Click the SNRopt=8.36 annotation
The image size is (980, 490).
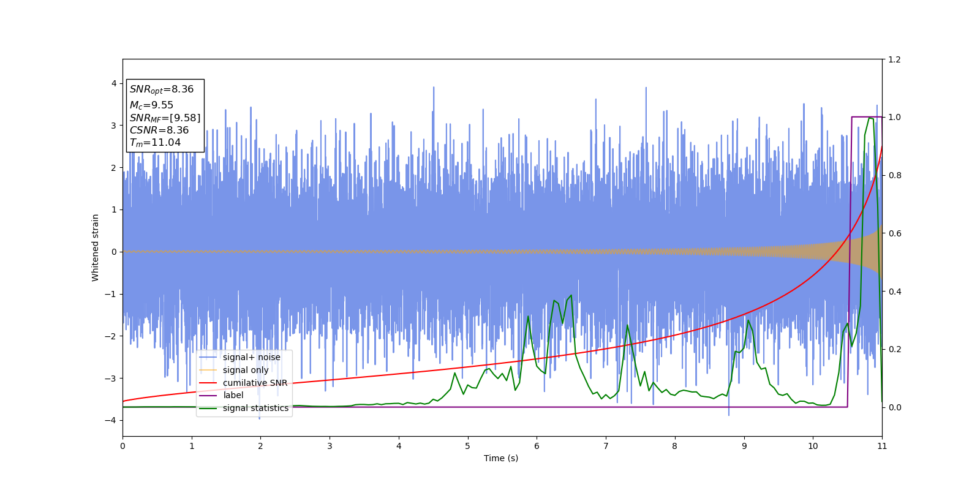tap(162, 89)
